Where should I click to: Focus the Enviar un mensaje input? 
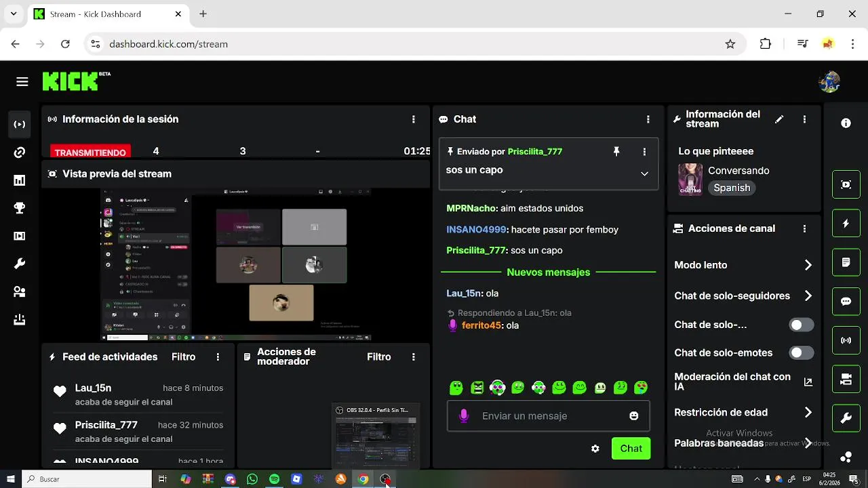pos(549,416)
